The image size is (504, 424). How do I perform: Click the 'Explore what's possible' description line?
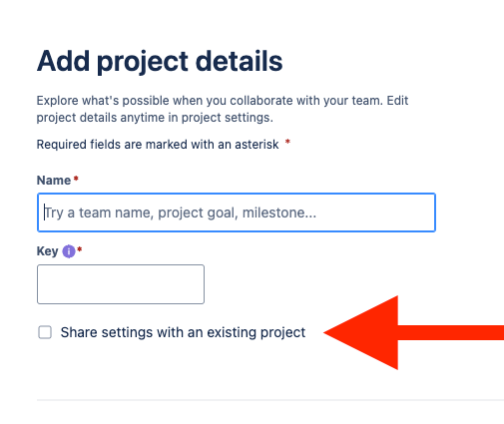[223, 101]
